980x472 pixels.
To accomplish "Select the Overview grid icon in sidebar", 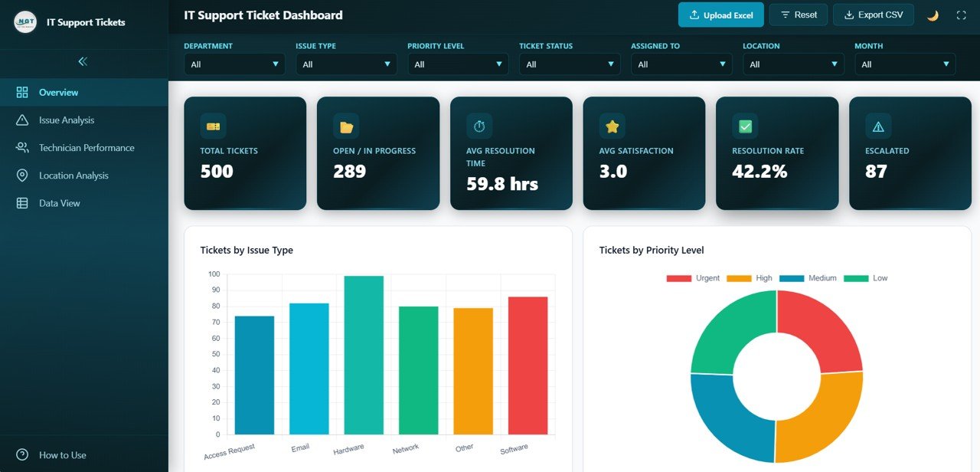I will click(22, 91).
